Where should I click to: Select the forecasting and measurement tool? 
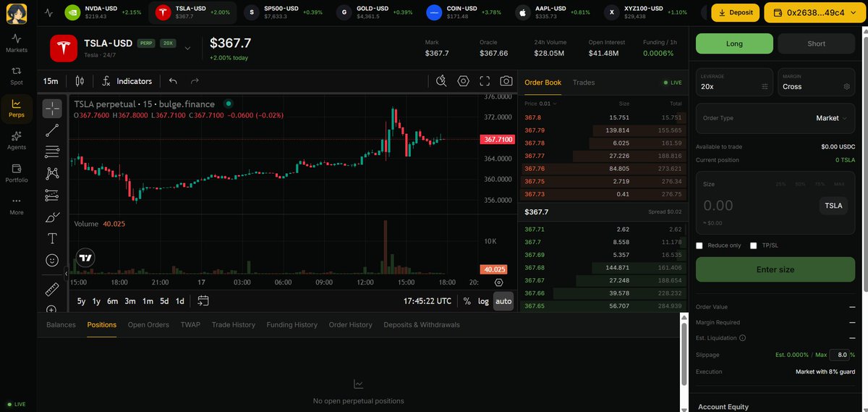[52, 195]
